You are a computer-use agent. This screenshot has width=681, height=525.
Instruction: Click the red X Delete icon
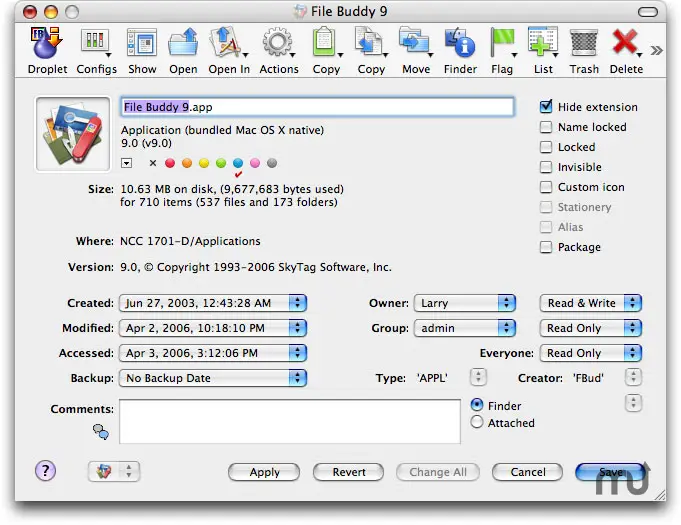tap(626, 43)
